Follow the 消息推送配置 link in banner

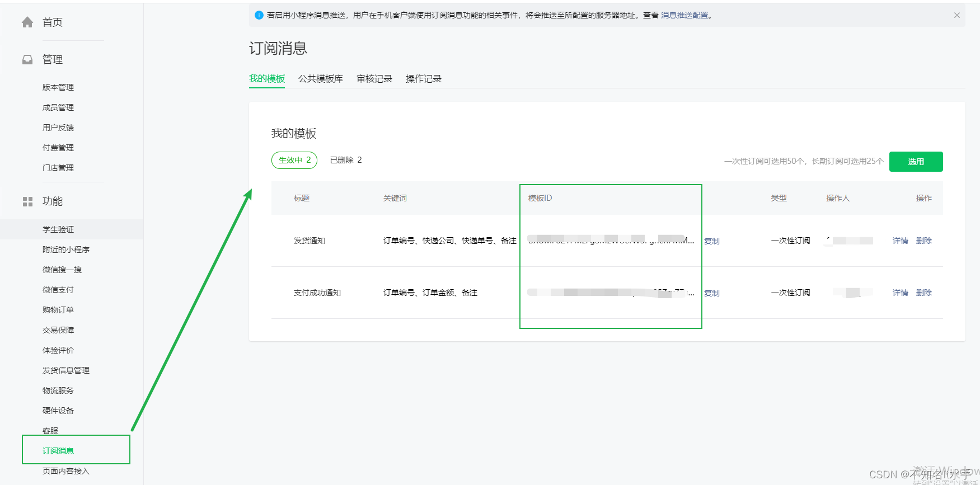[x=684, y=15]
